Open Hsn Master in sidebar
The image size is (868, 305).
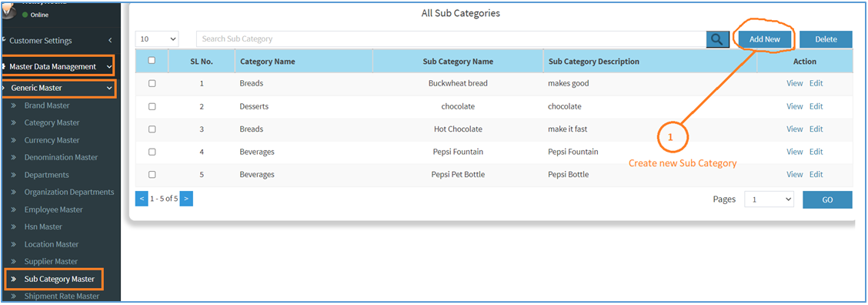point(43,226)
